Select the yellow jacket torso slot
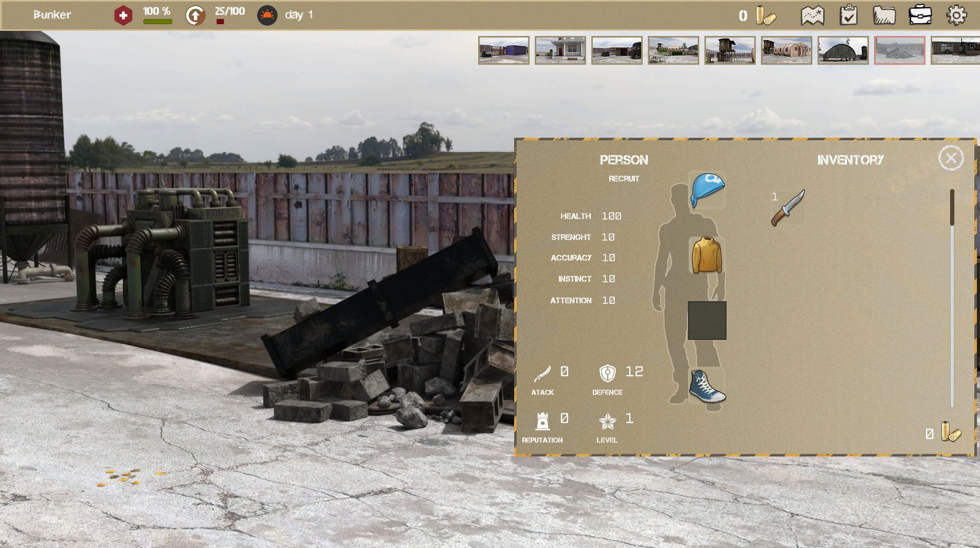980x548 pixels. [707, 255]
